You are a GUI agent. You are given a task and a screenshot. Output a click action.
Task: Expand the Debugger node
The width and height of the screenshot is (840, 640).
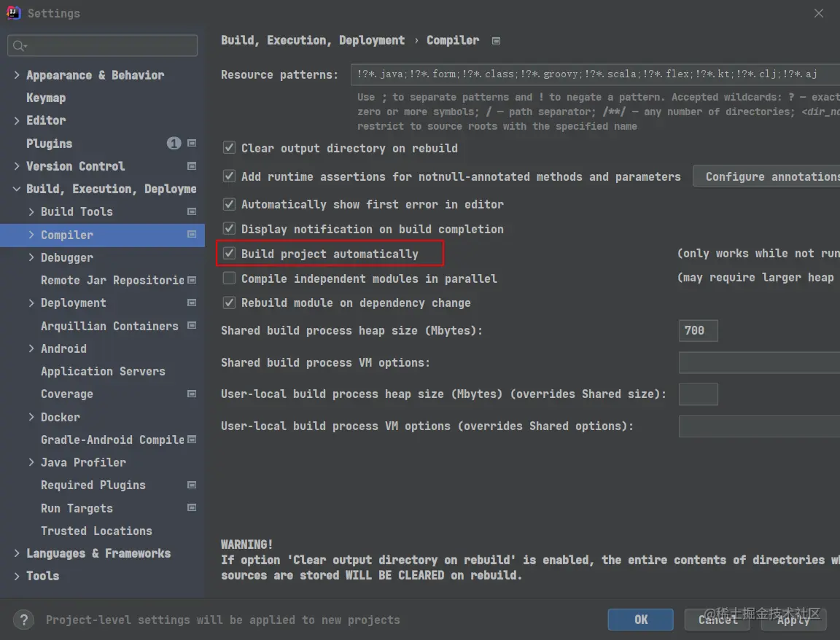pos(31,257)
